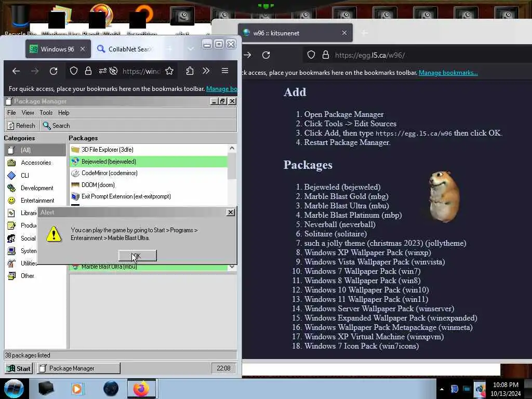Click the autoplay blocked icon in the front Firefox address bar
Image resolution: width=532 pixels, height=399 pixels.
(x=113, y=71)
